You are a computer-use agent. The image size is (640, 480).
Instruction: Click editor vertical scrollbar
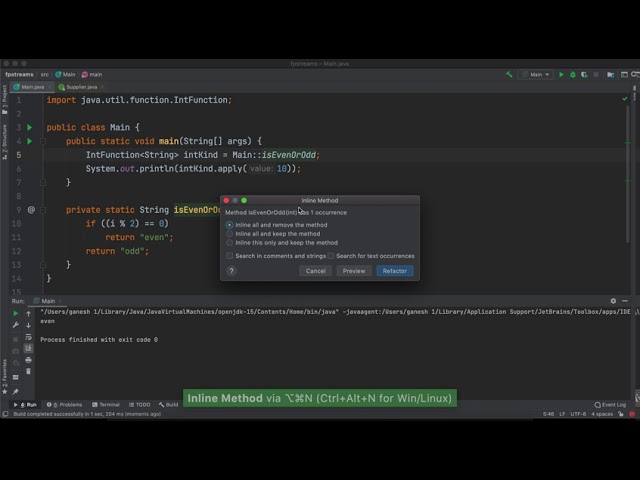pyautogui.click(x=628, y=173)
